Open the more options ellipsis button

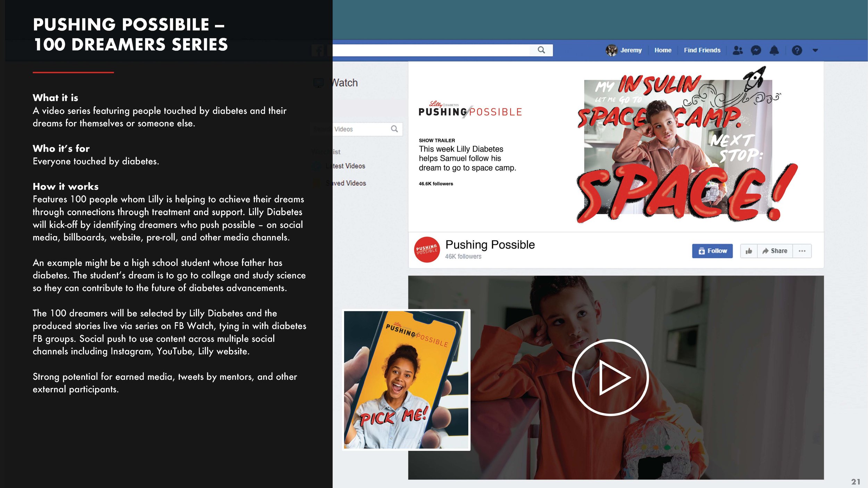802,251
